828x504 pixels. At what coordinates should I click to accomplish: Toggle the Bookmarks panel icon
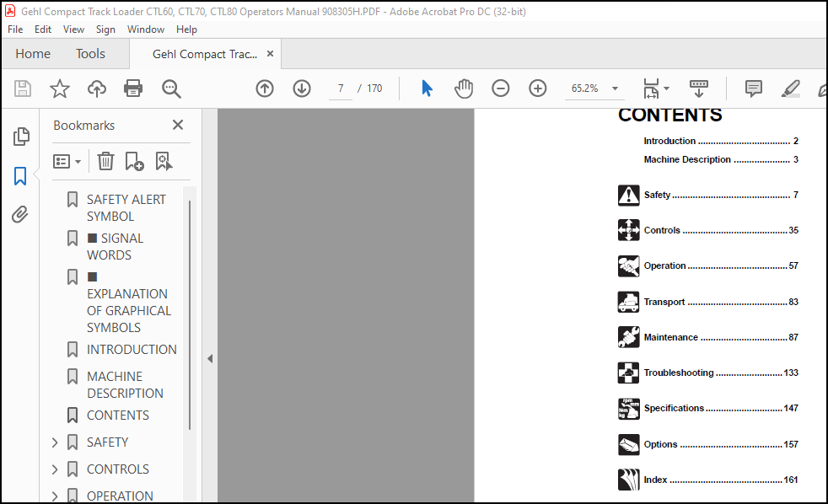click(20, 176)
